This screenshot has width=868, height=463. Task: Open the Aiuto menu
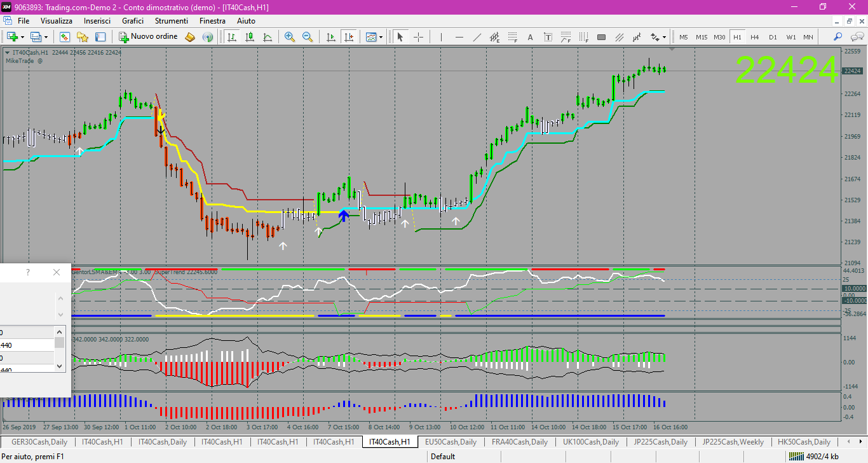246,21
